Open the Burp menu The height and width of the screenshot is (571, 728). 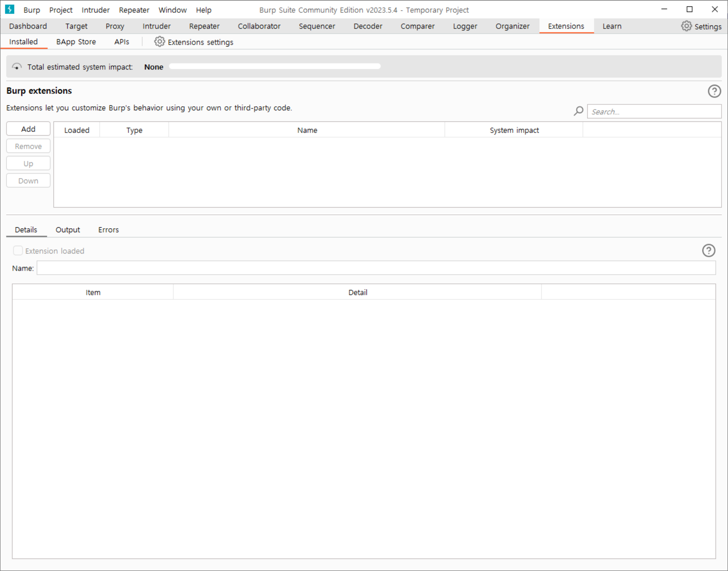pos(32,10)
